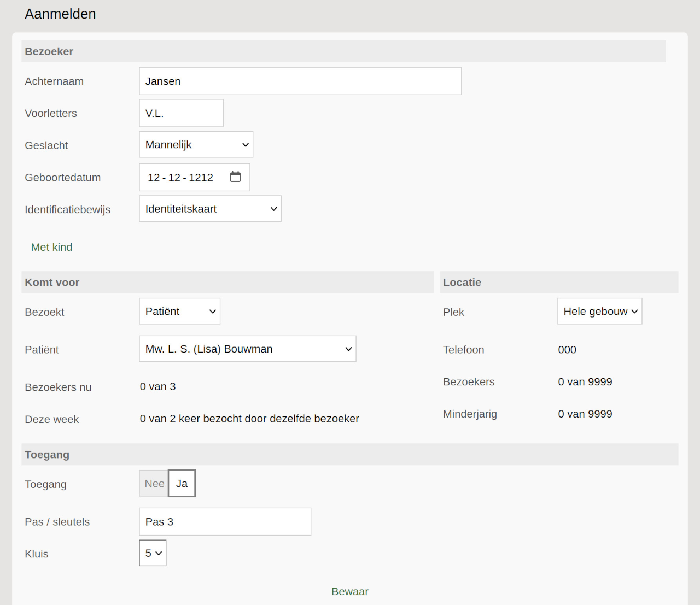The height and width of the screenshot is (605, 700).
Task: Expand the Identificatiebewijs dropdown
Action: point(210,209)
